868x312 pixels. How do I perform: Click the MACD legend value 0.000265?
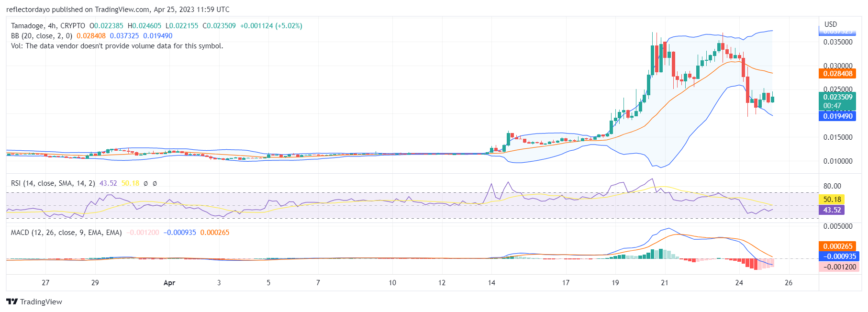(215, 233)
